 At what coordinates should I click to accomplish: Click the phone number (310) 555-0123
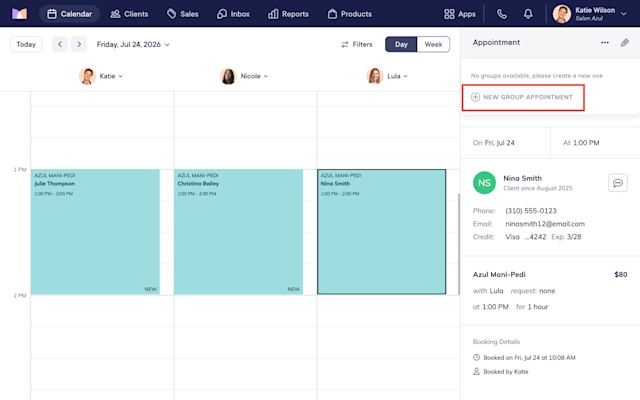[531, 211]
